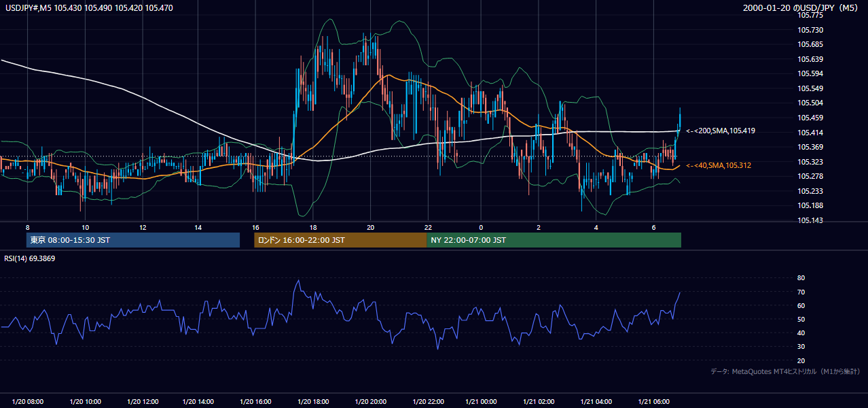
Task: Click price axis value 105.730
Action: point(810,30)
